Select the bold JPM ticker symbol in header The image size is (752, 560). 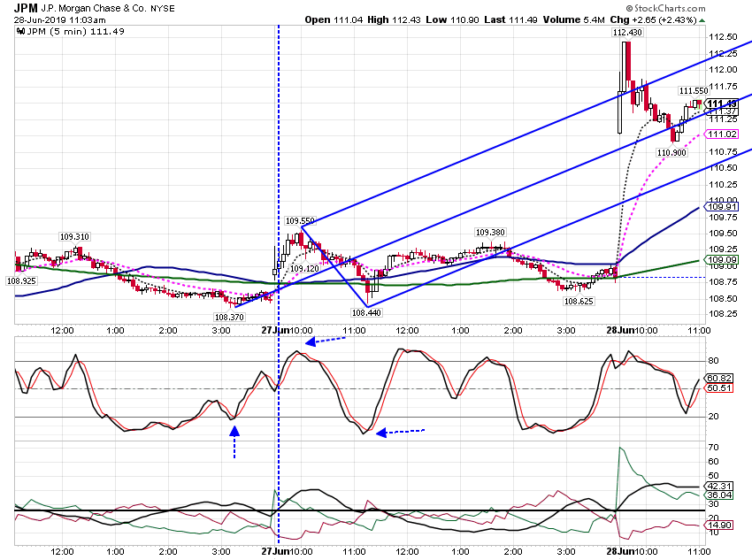click(x=26, y=8)
